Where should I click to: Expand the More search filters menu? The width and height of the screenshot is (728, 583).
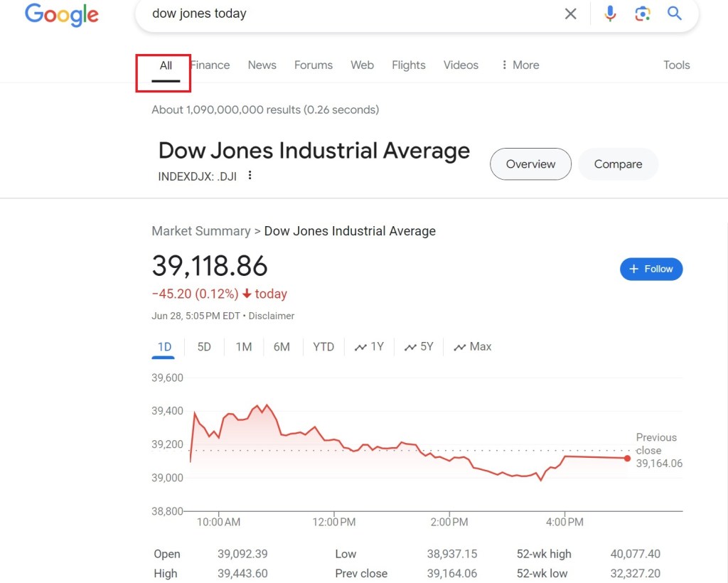[520, 65]
